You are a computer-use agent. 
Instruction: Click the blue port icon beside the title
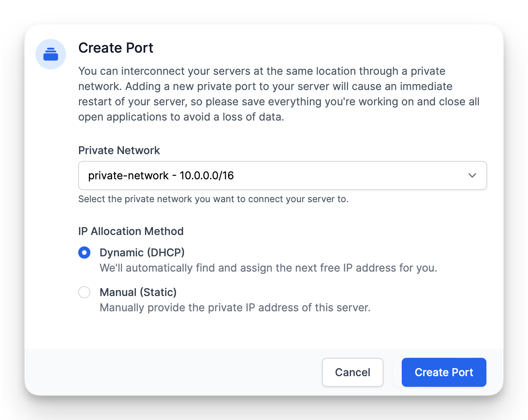[51, 54]
